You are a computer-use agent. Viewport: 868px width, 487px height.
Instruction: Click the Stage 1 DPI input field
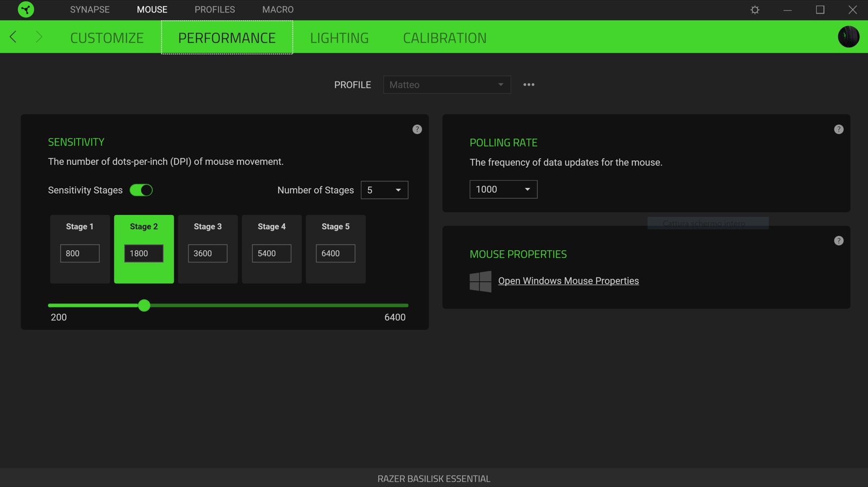[x=80, y=254]
